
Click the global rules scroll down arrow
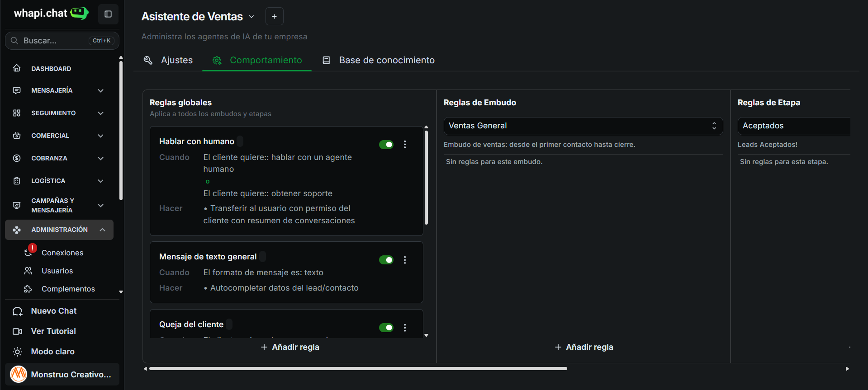pyautogui.click(x=426, y=335)
